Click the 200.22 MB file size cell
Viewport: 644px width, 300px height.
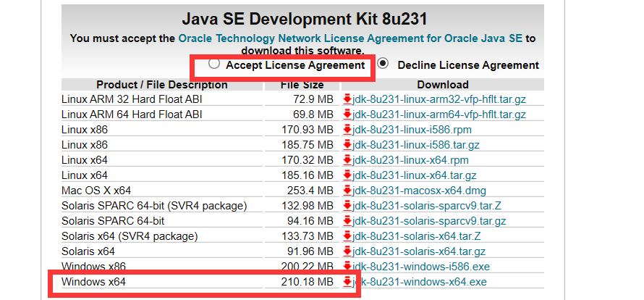[x=308, y=267]
